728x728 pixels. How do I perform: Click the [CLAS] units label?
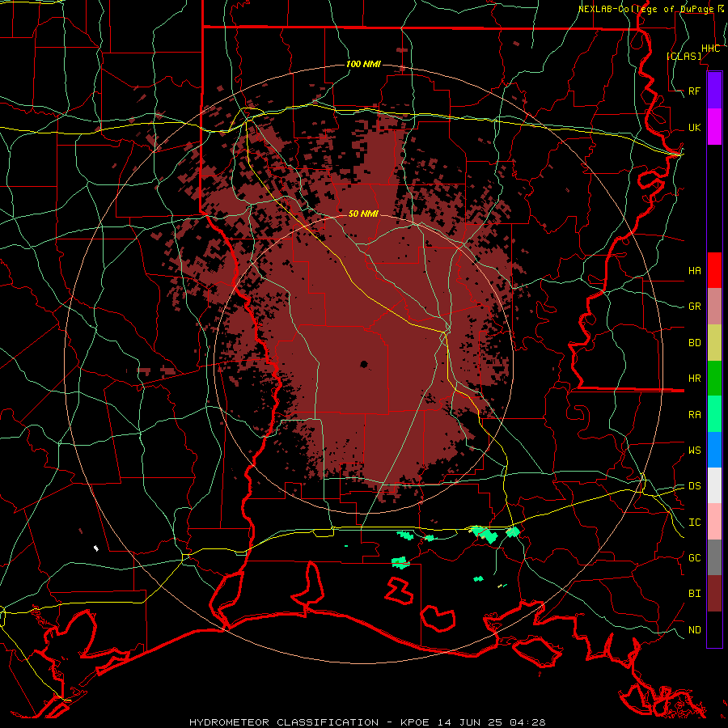click(684, 56)
